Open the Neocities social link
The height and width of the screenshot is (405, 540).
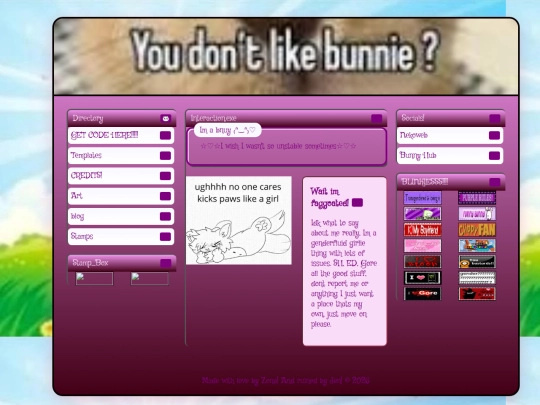(x=450, y=135)
